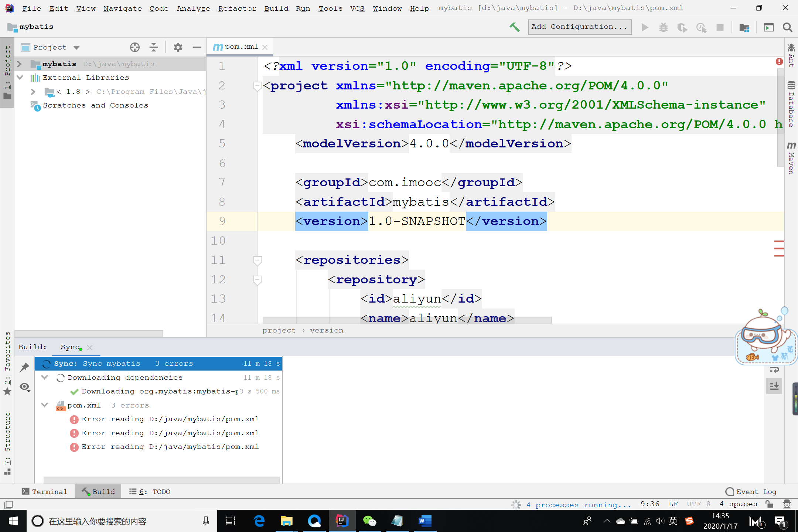Click the Profiler run icon
This screenshot has height=532, width=798.
(x=701, y=27)
